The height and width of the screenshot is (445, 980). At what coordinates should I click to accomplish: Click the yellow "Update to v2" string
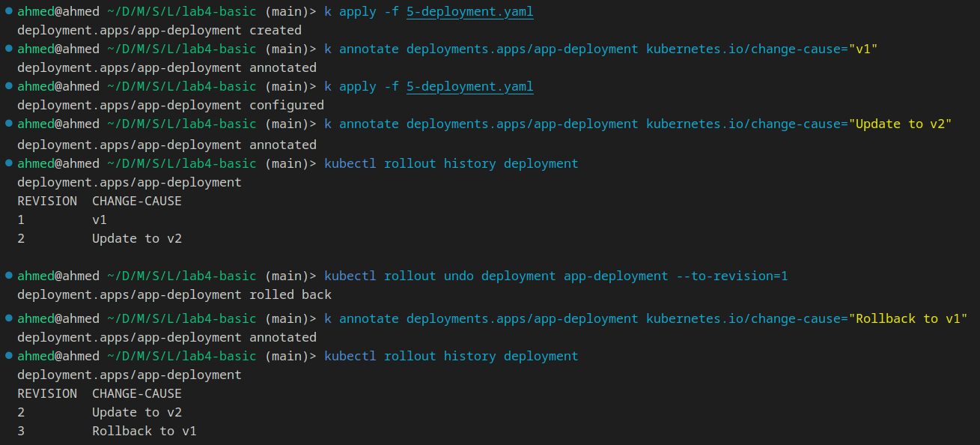pos(900,124)
